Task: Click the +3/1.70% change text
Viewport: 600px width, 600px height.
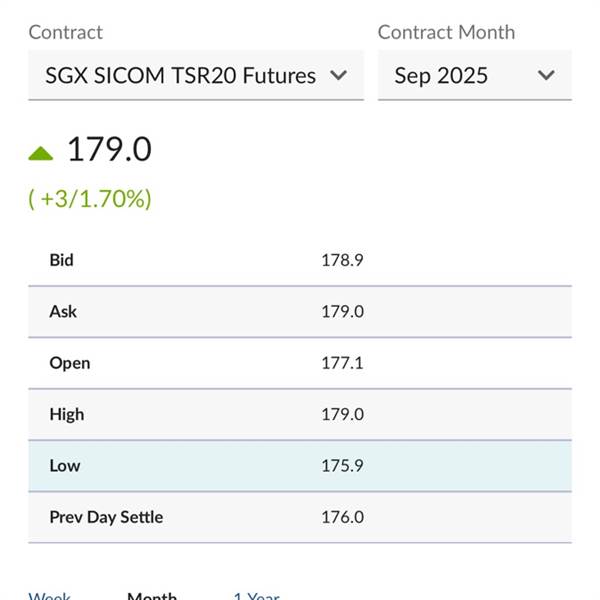Action: pyautogui.click(x=90, y=199)
